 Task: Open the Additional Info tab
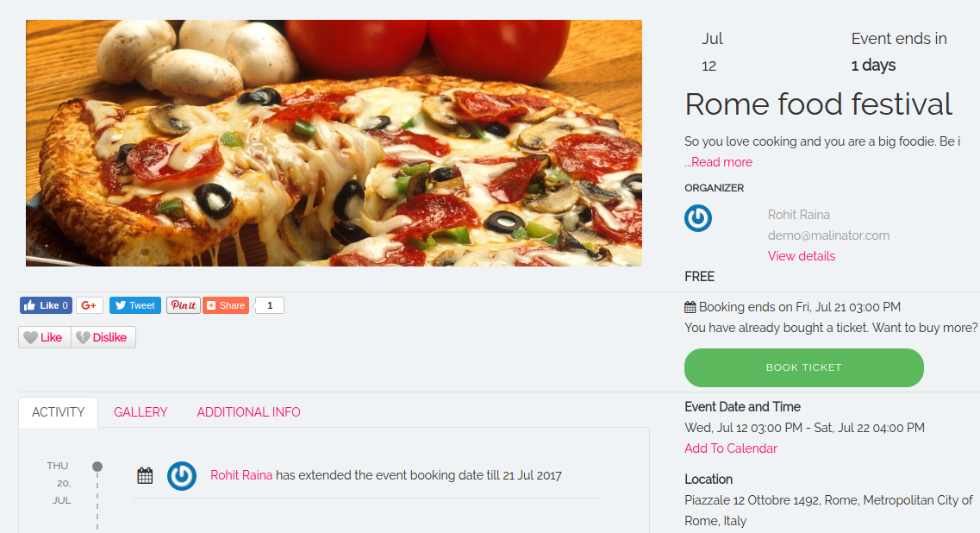click(248, 412)
